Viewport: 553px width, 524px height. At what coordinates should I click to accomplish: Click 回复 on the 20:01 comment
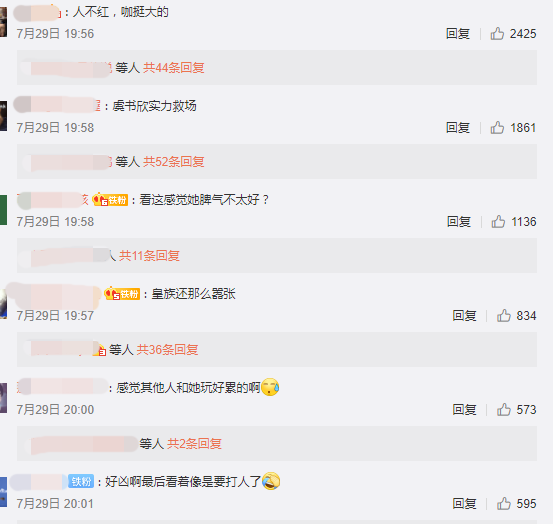pos(464,504)
